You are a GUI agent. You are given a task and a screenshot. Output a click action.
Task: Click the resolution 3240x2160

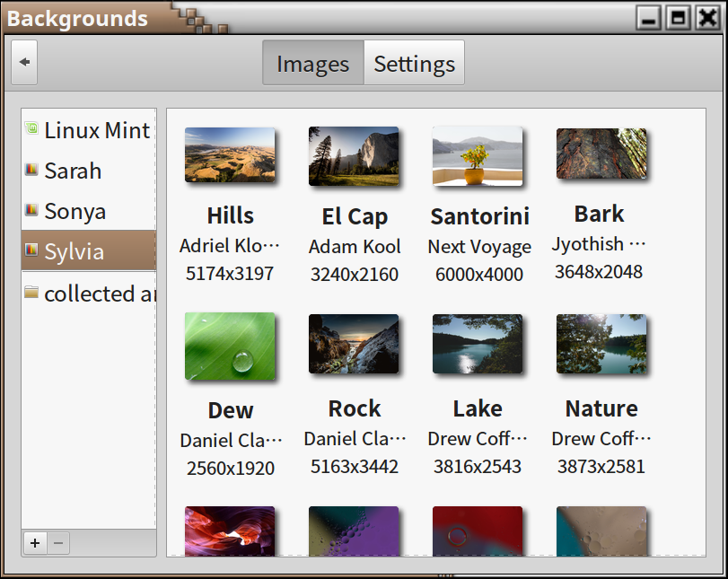(355, 275)
